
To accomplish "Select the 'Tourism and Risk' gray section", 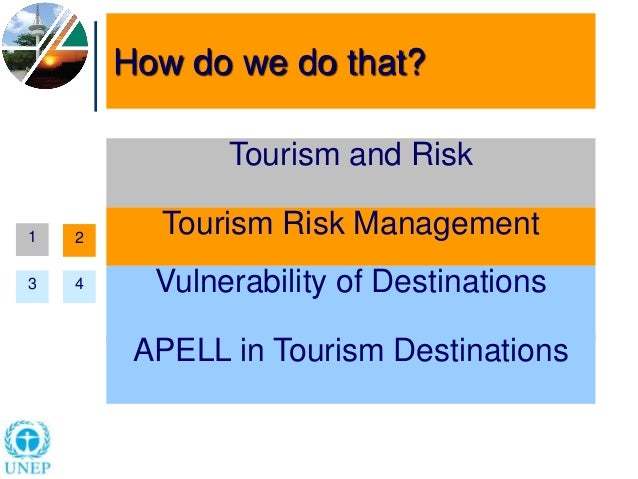I will pyautogui.click(x=351, y=173).
